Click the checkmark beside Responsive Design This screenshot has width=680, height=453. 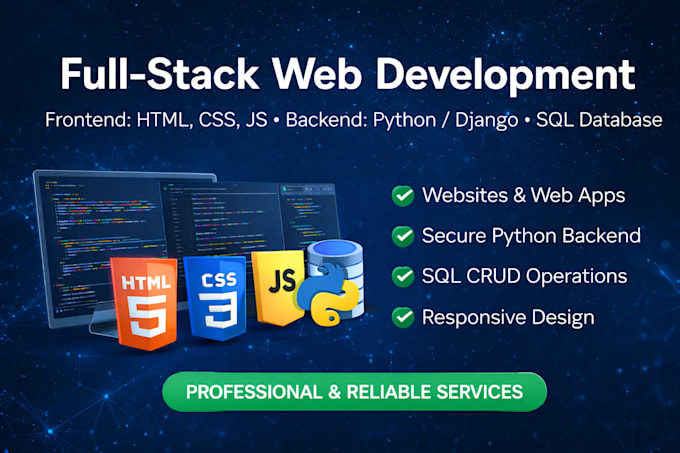403,317
